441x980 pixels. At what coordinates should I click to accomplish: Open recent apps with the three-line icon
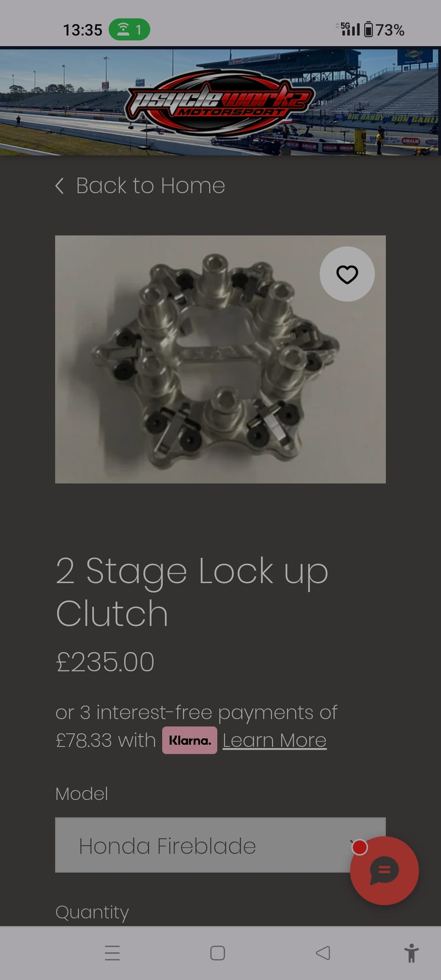pyautogui.click(x=112, y=953)
